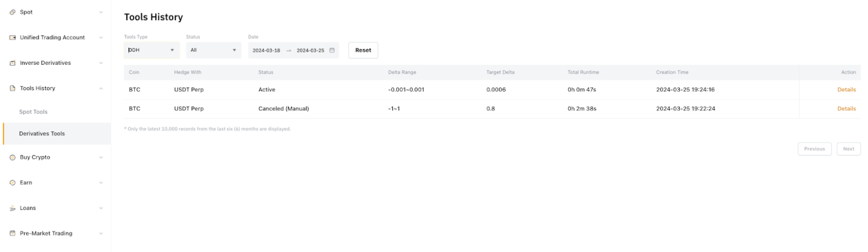Expand the Earn section chevron

[100, 183]
